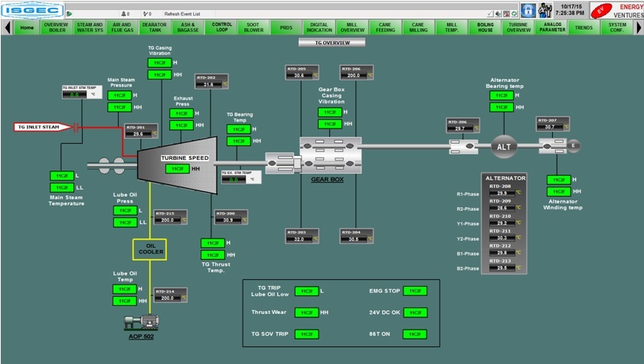Open the CONTROL LOOP page

point(222,28)
